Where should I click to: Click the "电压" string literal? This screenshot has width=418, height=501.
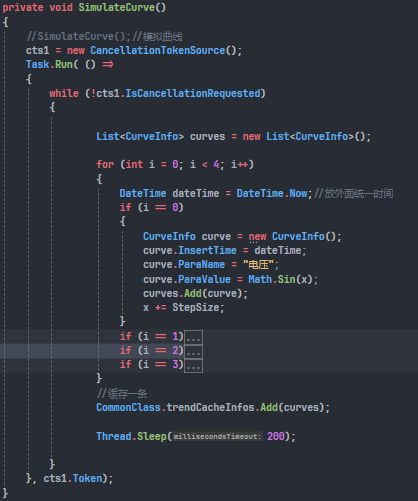click(258, 265)
